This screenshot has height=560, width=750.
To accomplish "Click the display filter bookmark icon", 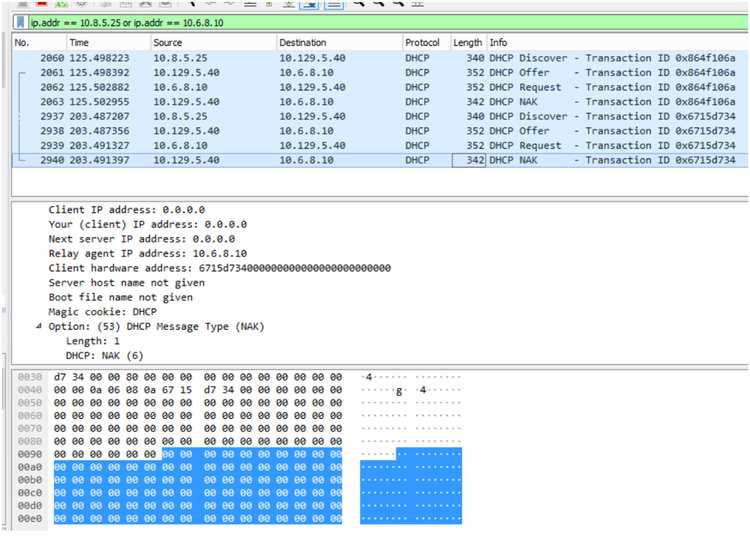I will [x=21, y=22].
